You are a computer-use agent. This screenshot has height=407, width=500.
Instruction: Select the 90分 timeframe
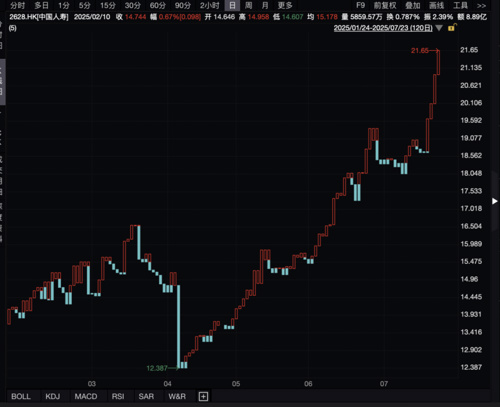point(183,5)
